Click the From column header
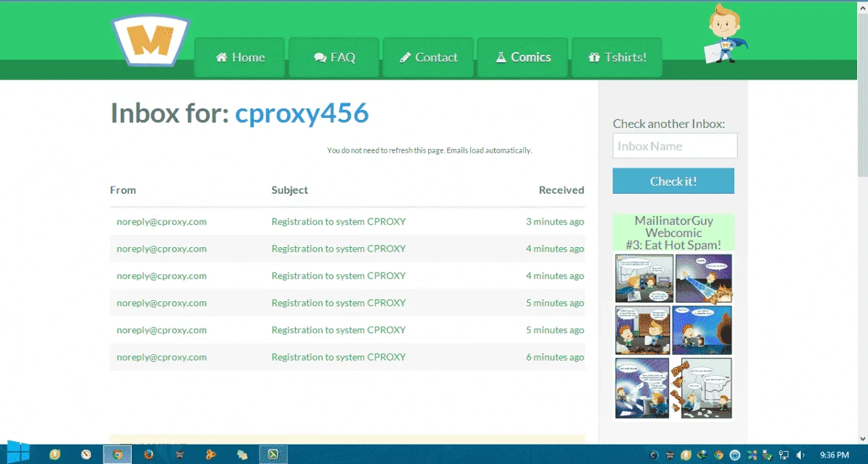This screenshot has height=464, width=868. [x=123, y=190]
